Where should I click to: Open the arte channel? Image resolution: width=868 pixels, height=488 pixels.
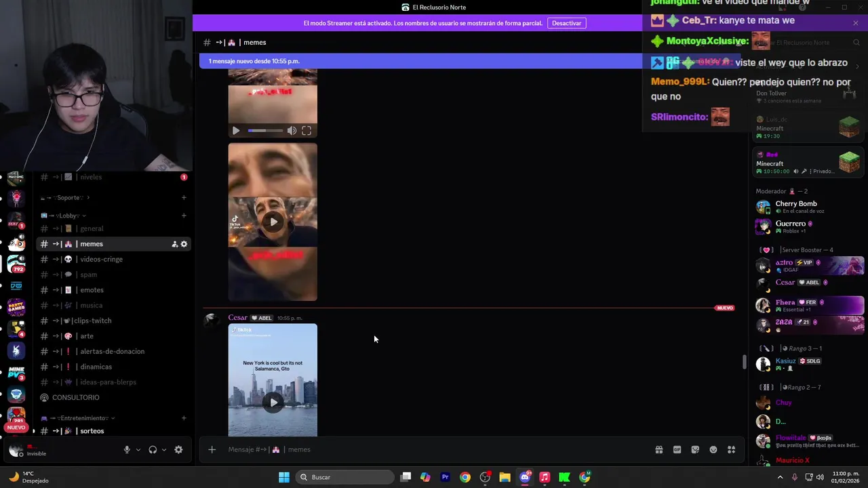(113, 336)
